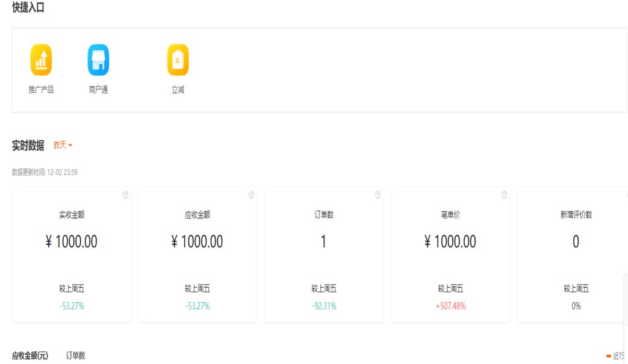This screenshot has width=628, height=364.
Task: Click help icon on 实收金额 card
Action: pyautogui.click(x=125, y=195)
